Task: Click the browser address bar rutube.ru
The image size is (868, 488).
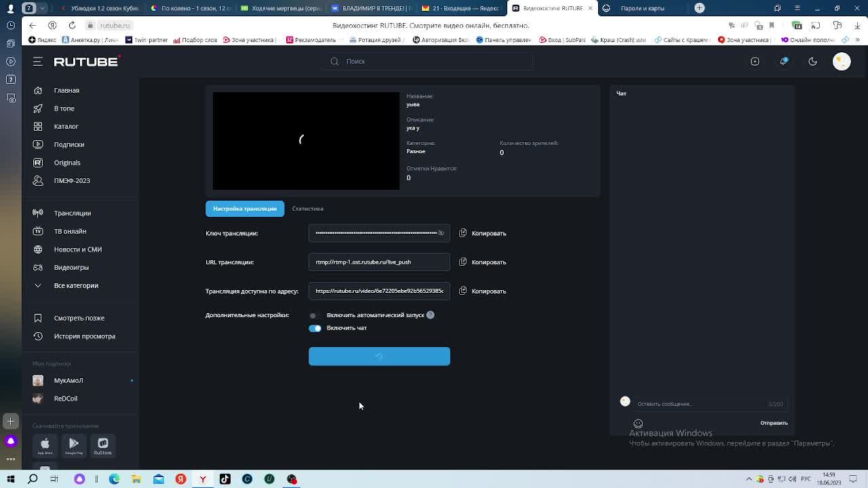Action: pyautogui.click(x=114, y=25)
